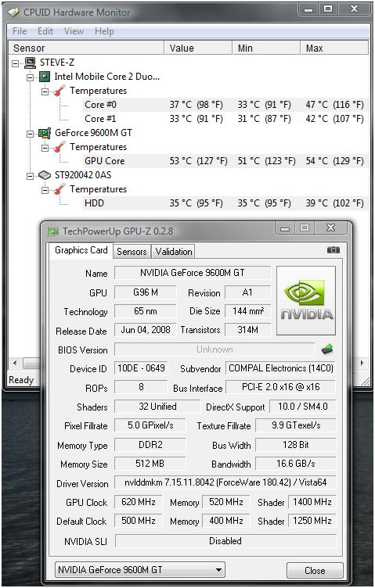Click the GPU Clock 620 MHz value
The height and width of the screenshot is (588, 375).
point(138,502)
